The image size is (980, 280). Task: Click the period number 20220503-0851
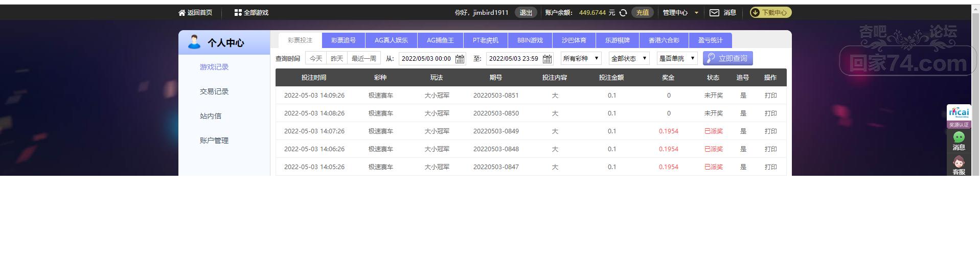coord(496,96)
